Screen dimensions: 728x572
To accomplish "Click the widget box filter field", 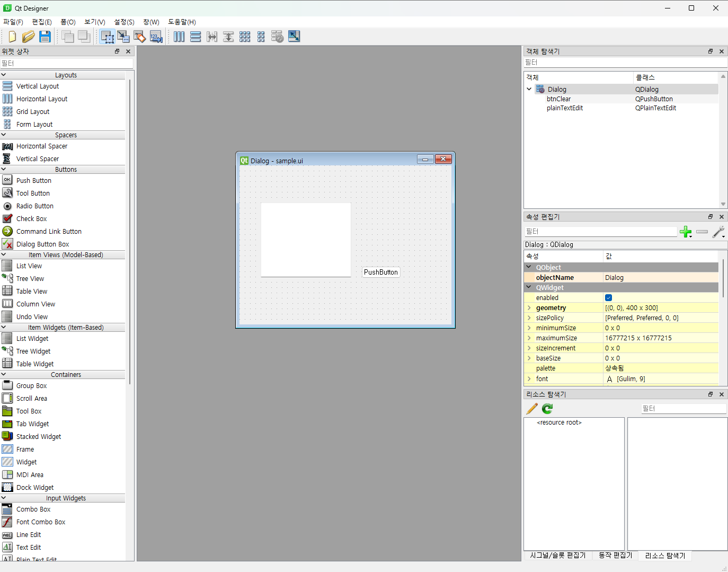I will pos(67,63).
